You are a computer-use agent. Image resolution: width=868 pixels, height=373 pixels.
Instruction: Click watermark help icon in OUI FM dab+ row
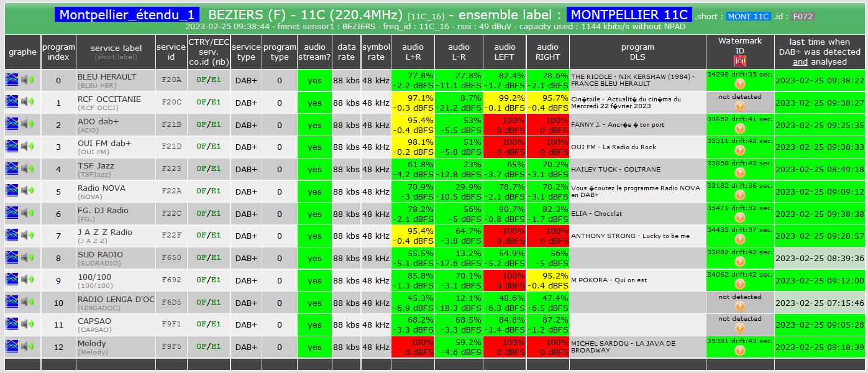point(739,151)
